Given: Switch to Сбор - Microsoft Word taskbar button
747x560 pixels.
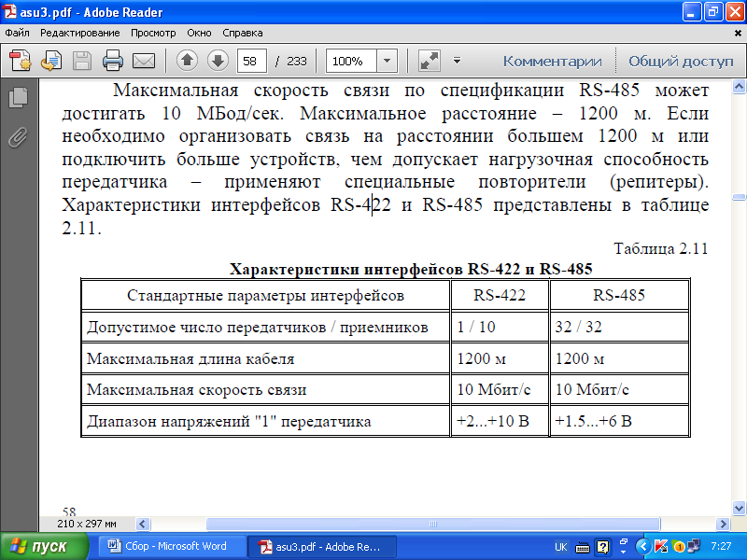Looking at the screenshot, I should 172,547.
